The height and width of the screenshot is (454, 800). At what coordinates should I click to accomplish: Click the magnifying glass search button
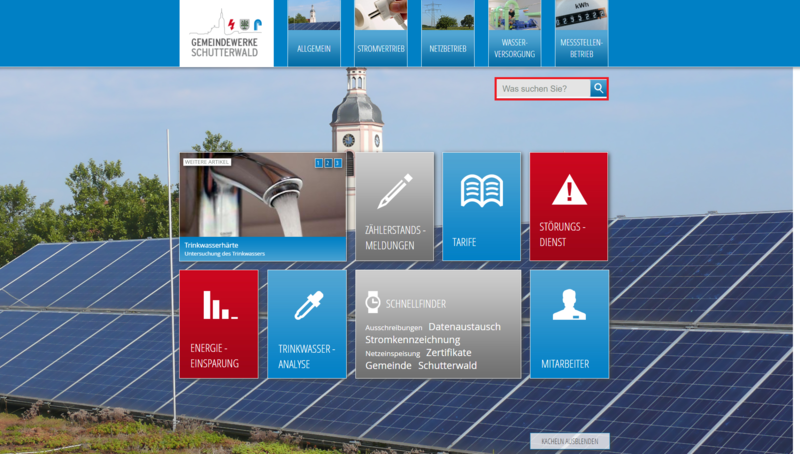coord(598,88)
